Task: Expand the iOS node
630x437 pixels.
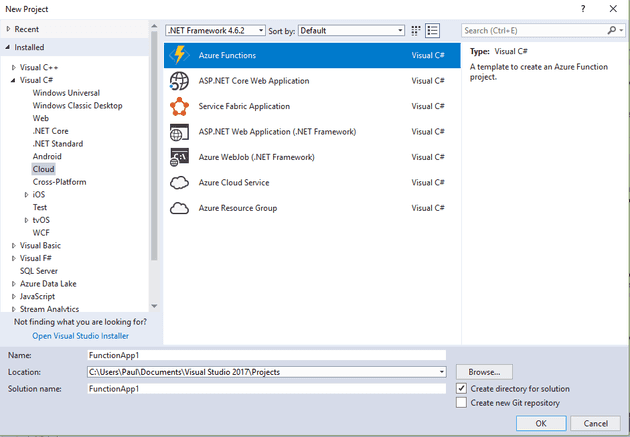Action: tap(27, 194)
